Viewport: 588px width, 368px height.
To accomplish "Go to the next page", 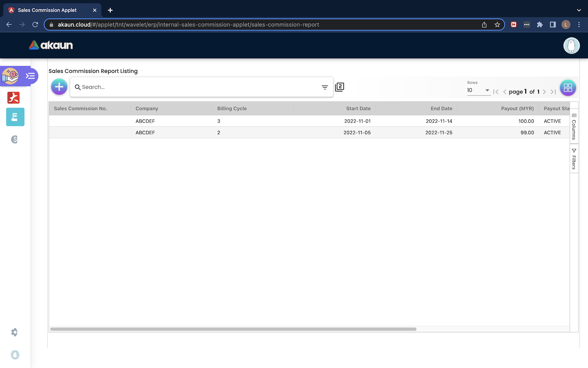I will pyautogui.click(x=544, y=92).
